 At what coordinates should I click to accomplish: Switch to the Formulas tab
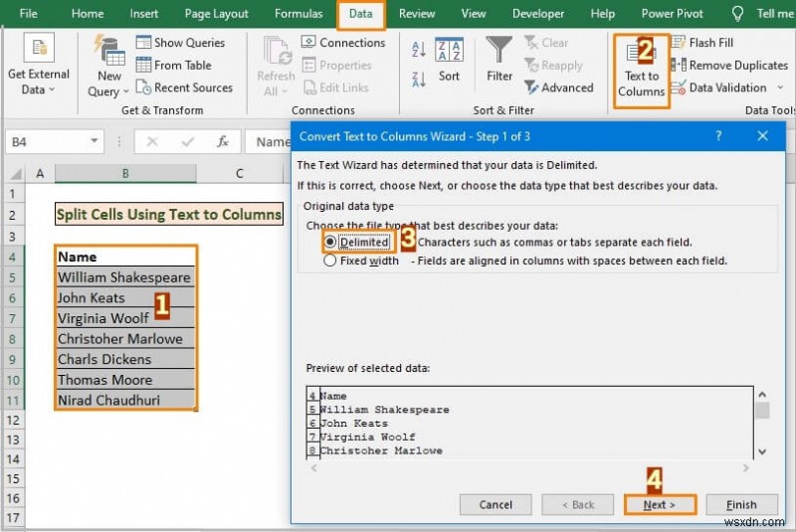pos(298,14)
